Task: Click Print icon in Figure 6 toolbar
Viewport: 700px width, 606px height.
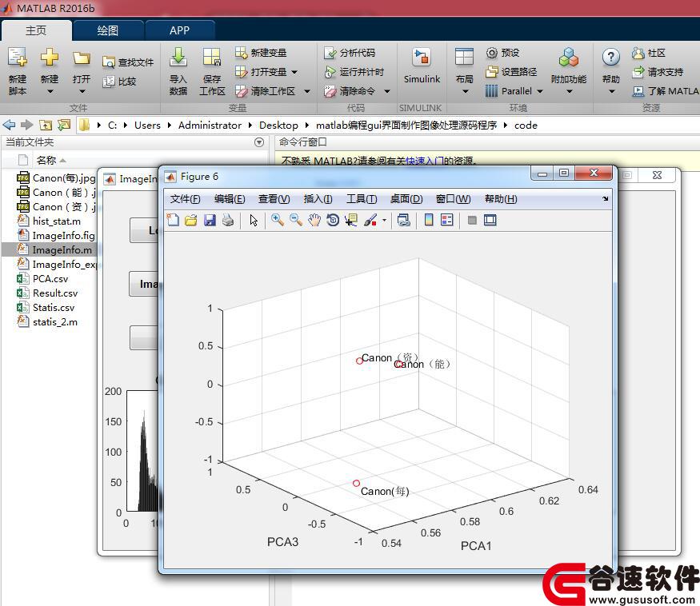Action: click(228, 220)
